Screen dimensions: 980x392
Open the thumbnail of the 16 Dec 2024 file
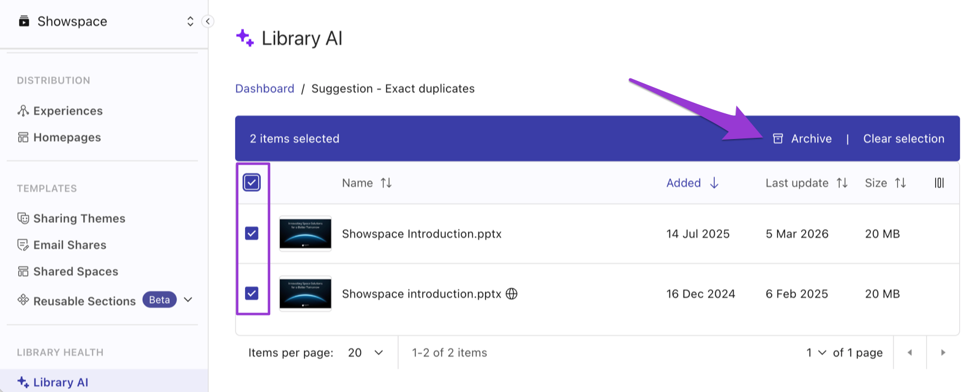click(305, 293)
